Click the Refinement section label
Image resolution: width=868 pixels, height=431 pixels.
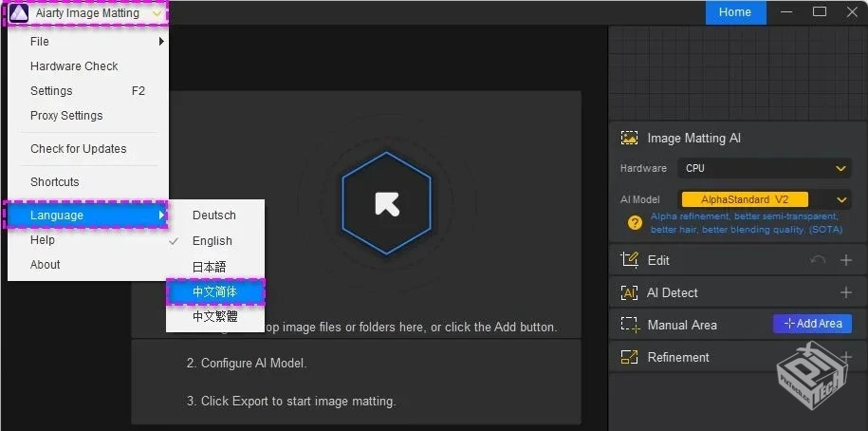[x=678, y=357]
